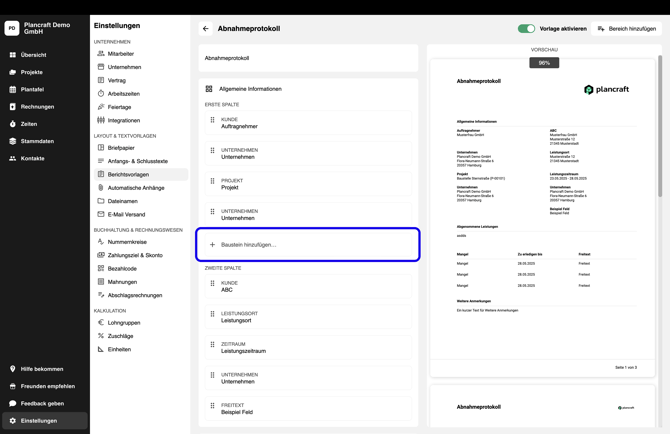Click drag handle of Leistungszeitraum block
The height and width of the screenshot is (434, 670).
pos(212,345)
